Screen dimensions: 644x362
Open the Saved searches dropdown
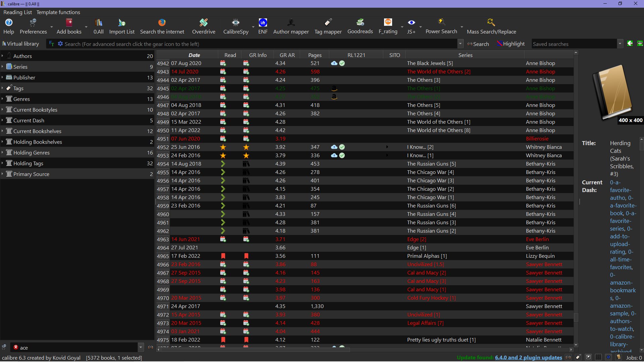coord(620,44)
